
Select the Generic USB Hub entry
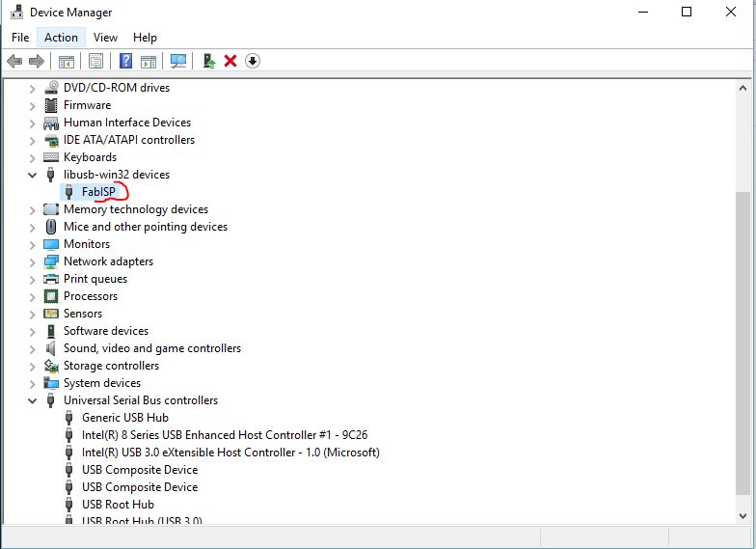pyautogui.click(x=125, y=418)
